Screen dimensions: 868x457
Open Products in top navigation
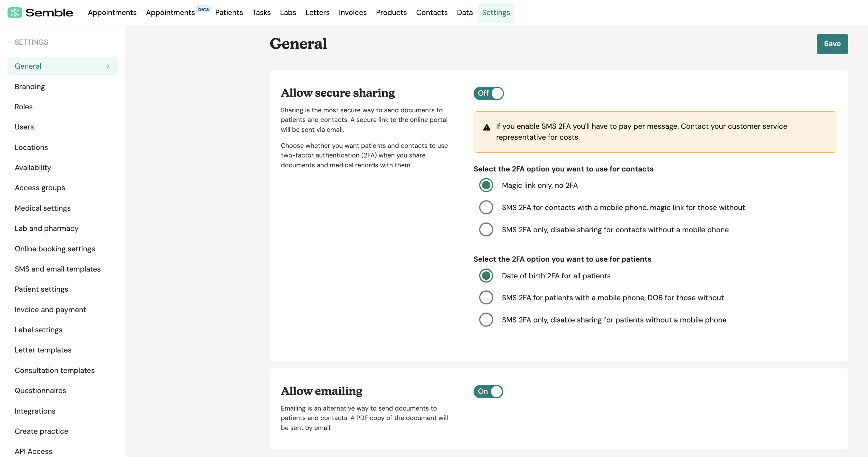click(391, 13)
